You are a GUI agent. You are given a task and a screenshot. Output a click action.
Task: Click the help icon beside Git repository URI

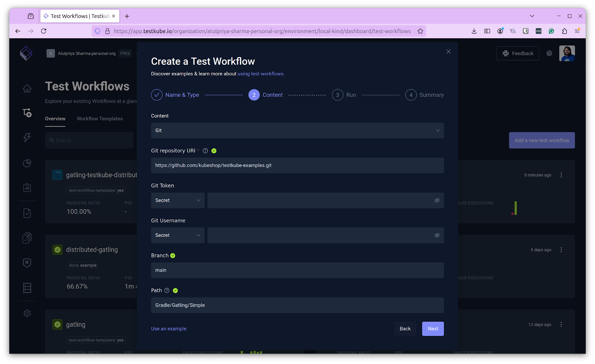[x=205, y=151]
